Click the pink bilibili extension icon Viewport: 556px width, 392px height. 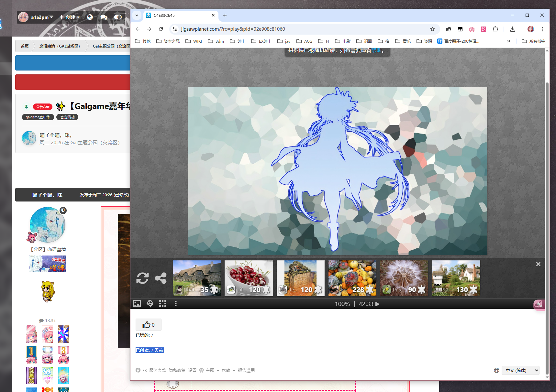coord(472,29)
